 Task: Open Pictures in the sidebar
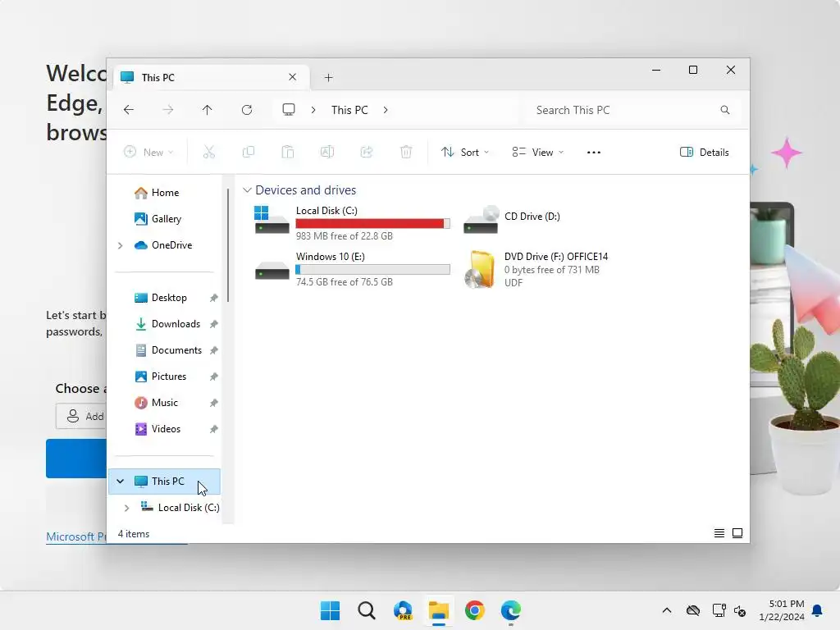(x=168, y=377)
